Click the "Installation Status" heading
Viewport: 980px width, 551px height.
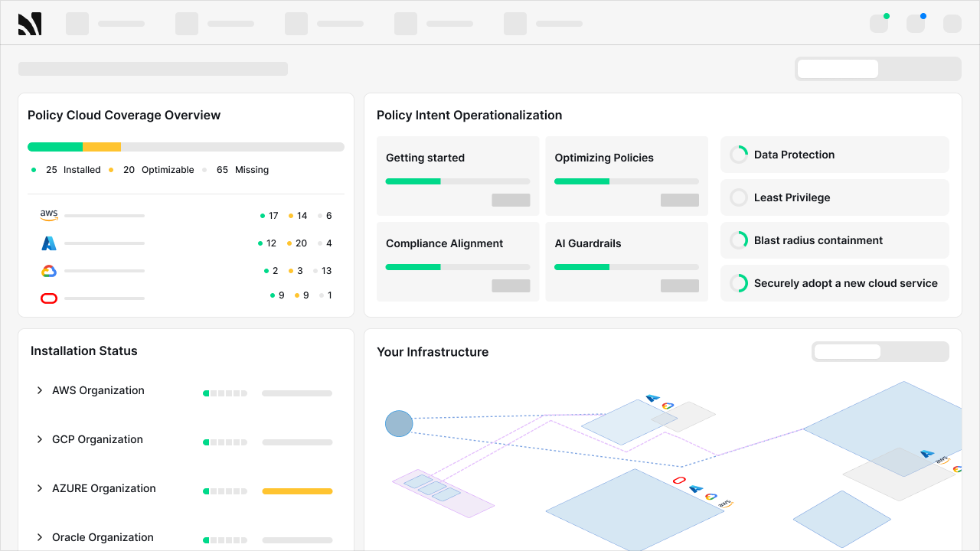click(x=84, y=351)
